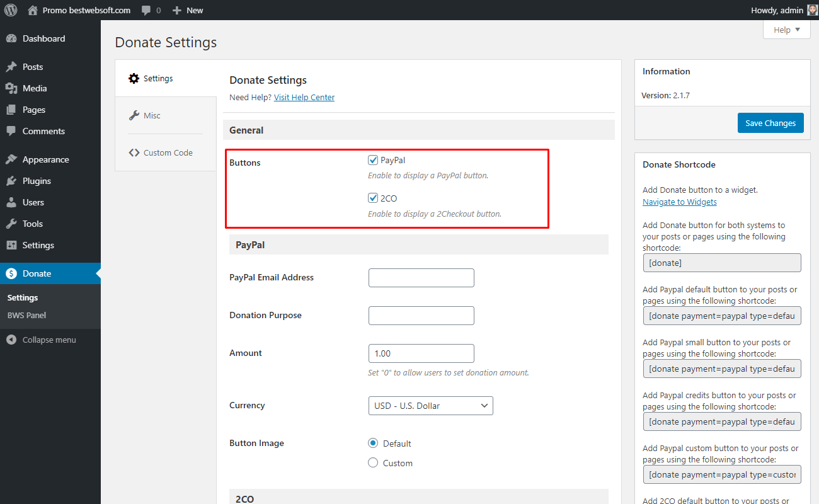Open the WordPress logo menu
This screenshot has width=819, height=504.
tap(11, 10)
